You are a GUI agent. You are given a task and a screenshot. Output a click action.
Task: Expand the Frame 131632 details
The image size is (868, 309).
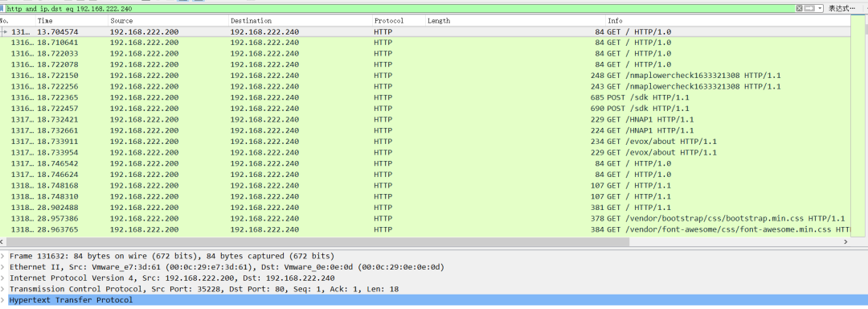[3, 257]
